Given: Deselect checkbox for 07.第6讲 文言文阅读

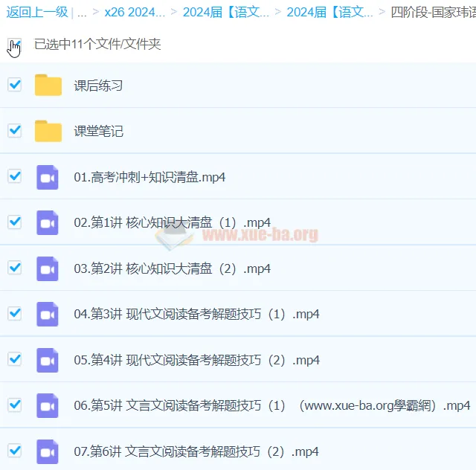Looking at the screenshot, I should pos(14,451).
